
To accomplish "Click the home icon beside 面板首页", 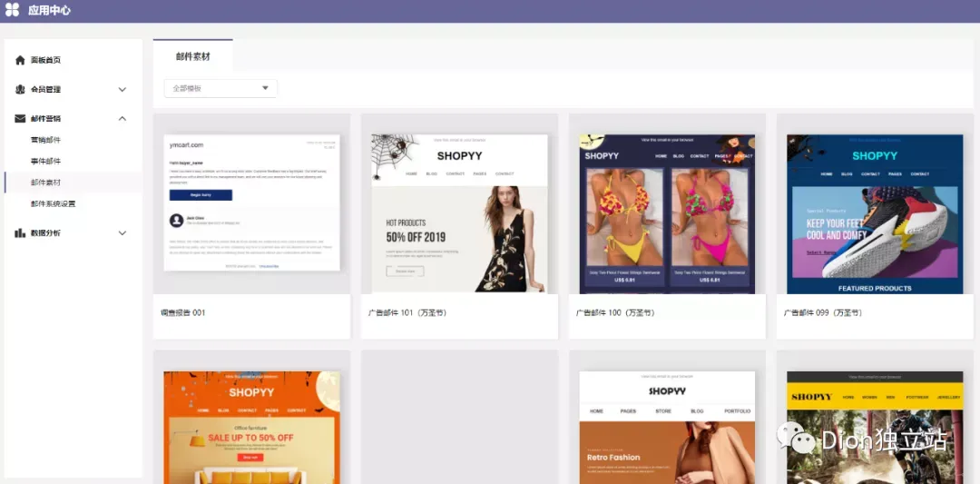I will point(20,60).
